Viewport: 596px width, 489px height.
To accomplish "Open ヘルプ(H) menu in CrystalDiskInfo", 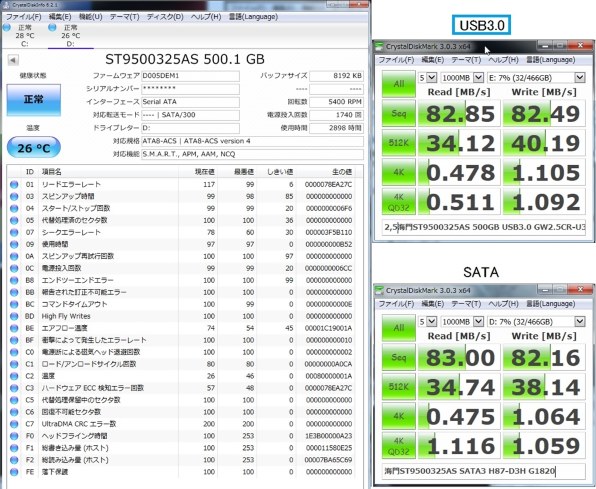I will coord(206,17).
